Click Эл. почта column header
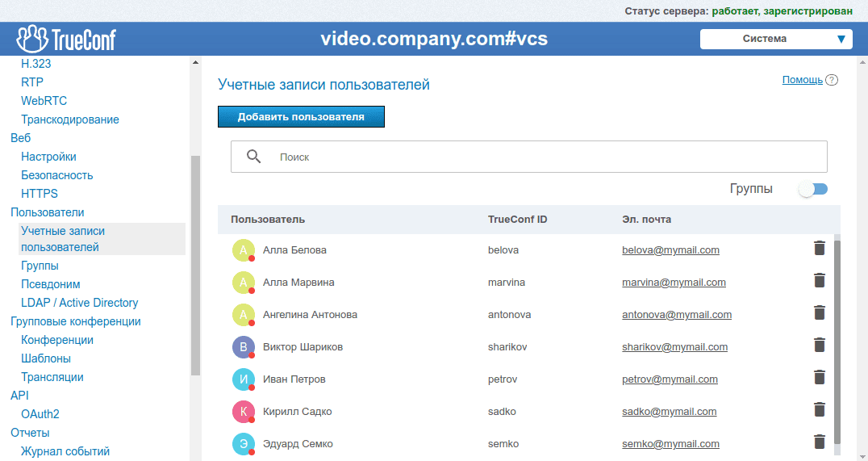Screen dimensions: 868x461 (x=647, y=220)
